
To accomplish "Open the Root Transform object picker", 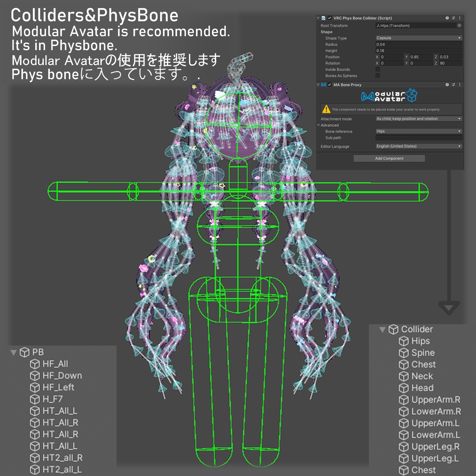I will (x=459, y=26).
